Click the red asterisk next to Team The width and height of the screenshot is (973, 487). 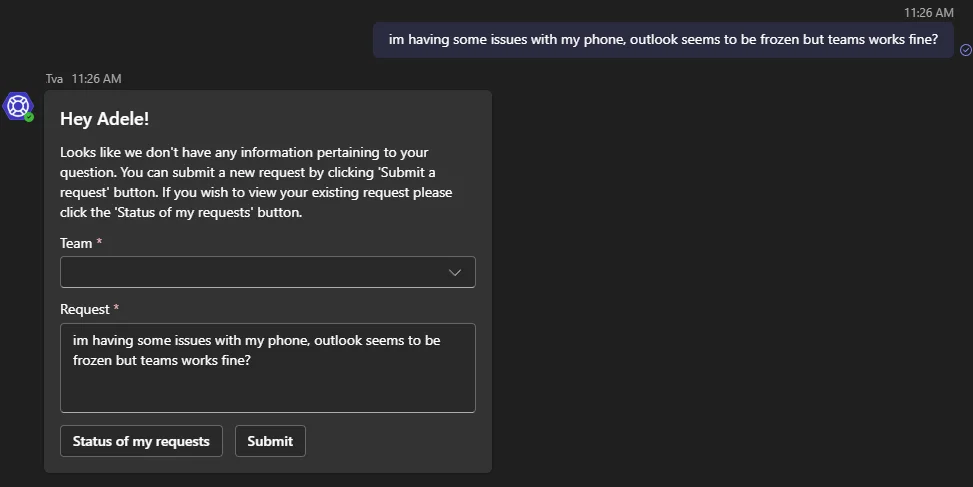tap(99, 241)
